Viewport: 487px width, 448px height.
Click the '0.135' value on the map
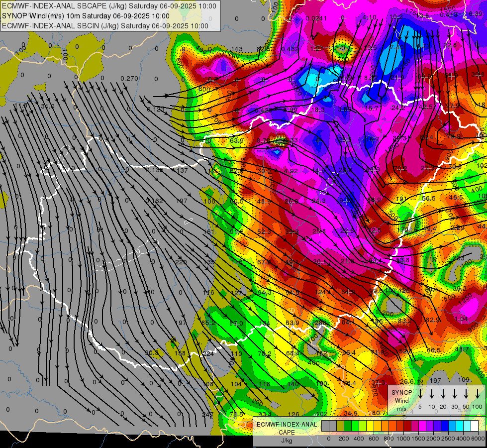155,170
